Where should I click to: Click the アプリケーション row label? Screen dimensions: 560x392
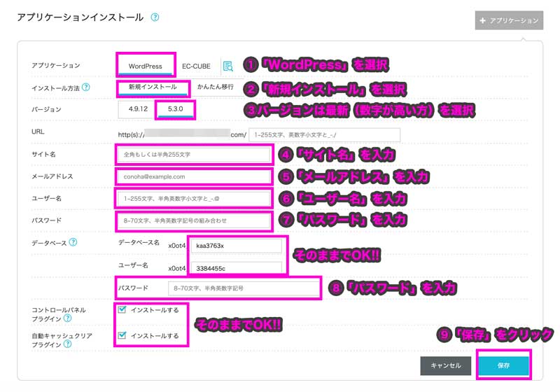coord(56,65)
